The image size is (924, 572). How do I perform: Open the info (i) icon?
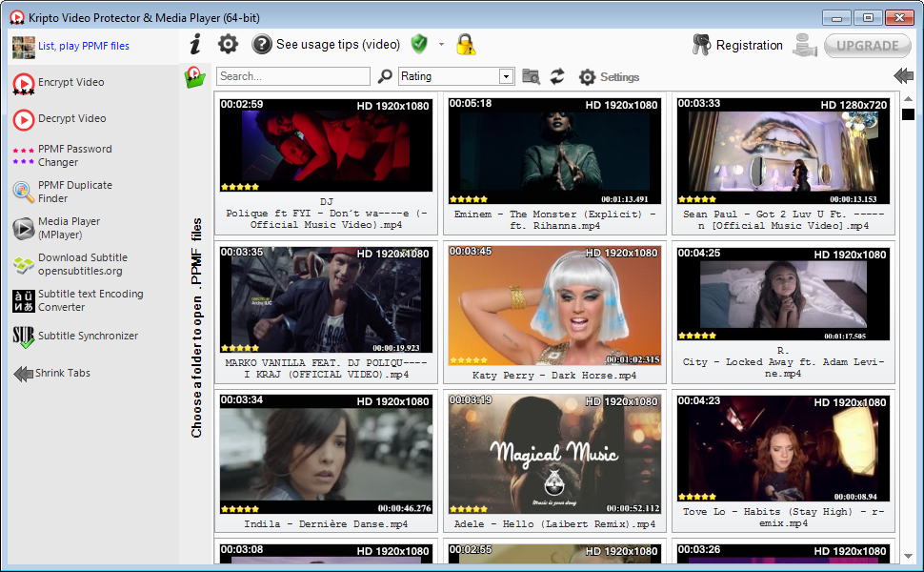[195, 44]
